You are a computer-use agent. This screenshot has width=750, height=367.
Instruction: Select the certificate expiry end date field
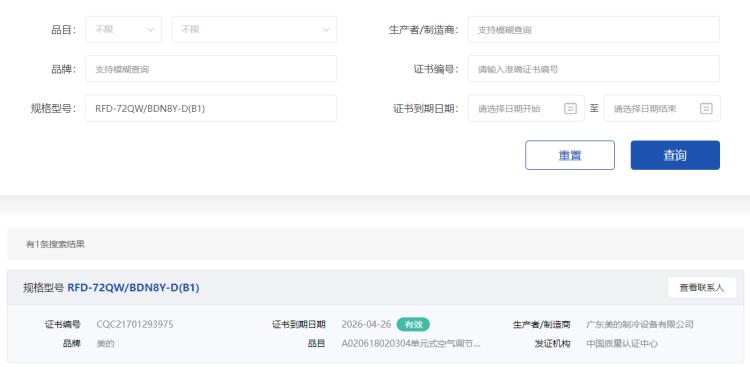662,109
